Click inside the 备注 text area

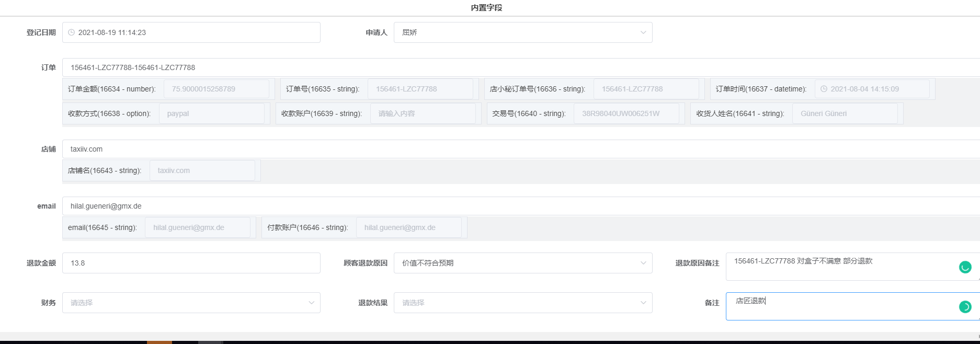click(x=837, y=308)
